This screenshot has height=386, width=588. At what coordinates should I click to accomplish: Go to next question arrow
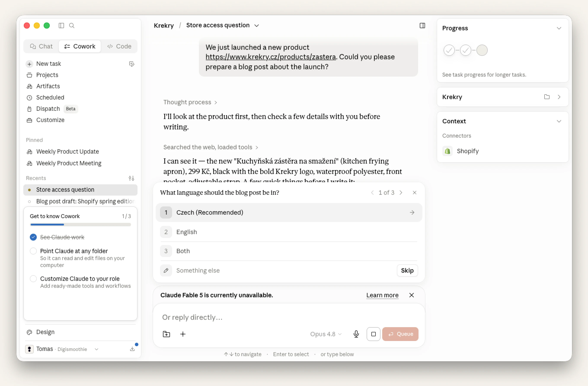pyautogui.click(x=401, y=193)
